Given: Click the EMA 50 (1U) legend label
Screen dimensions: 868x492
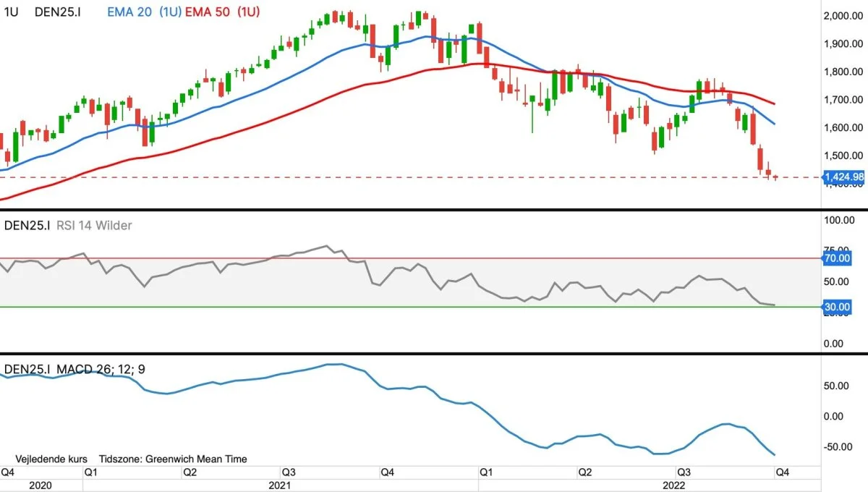Looking at the screenshot, I should (x=224, y=12).
